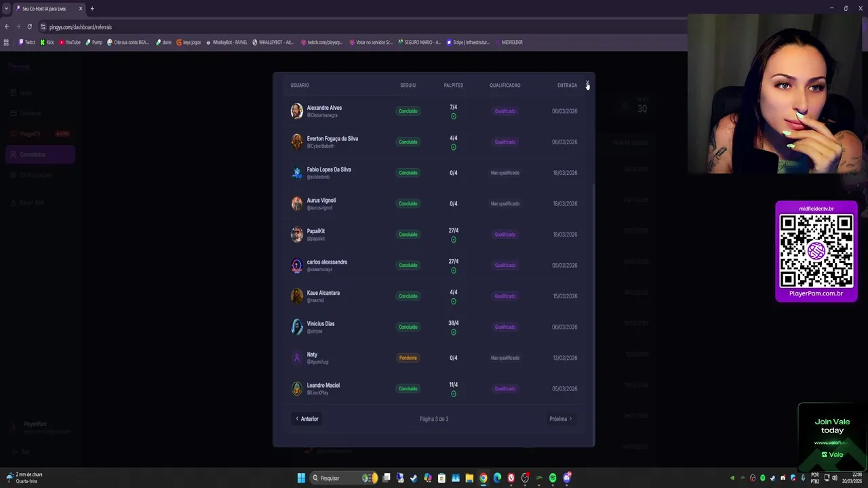Click Não qualificado for Aurus Vignoli
Image resolution: width=868 pixels, height=488 pixels.
coord(505,203)
